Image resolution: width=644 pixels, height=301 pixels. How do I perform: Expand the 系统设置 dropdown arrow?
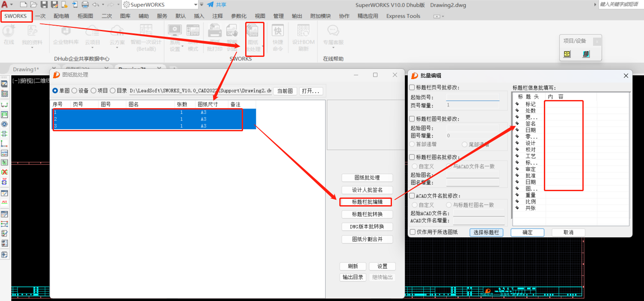pyautogui.click(x=183, y=46)
